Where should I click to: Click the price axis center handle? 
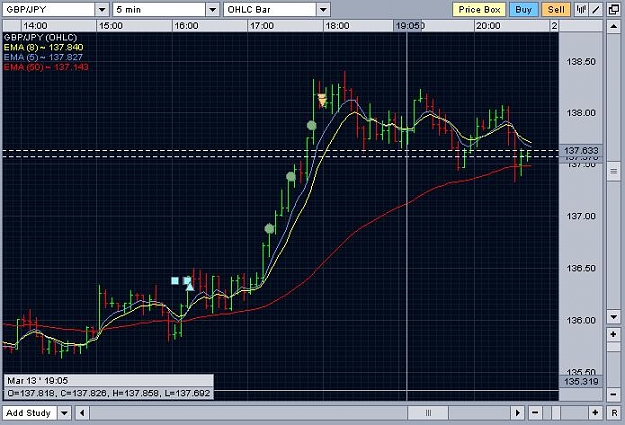[x=613, y=171]
